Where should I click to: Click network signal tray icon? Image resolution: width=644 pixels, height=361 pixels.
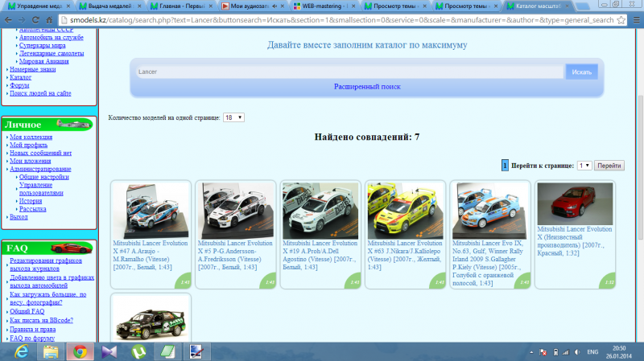566,352
